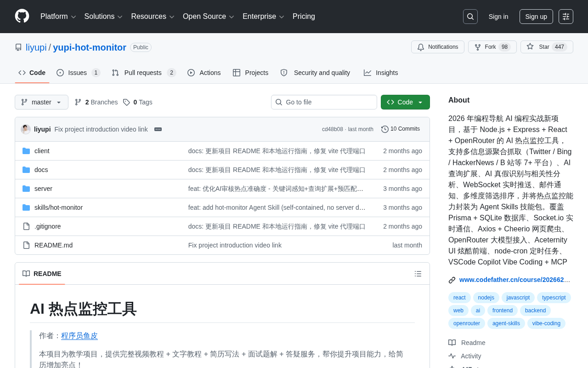Open the Pull requests tab
Screen dimensions: 588x368
pos(144,73)
